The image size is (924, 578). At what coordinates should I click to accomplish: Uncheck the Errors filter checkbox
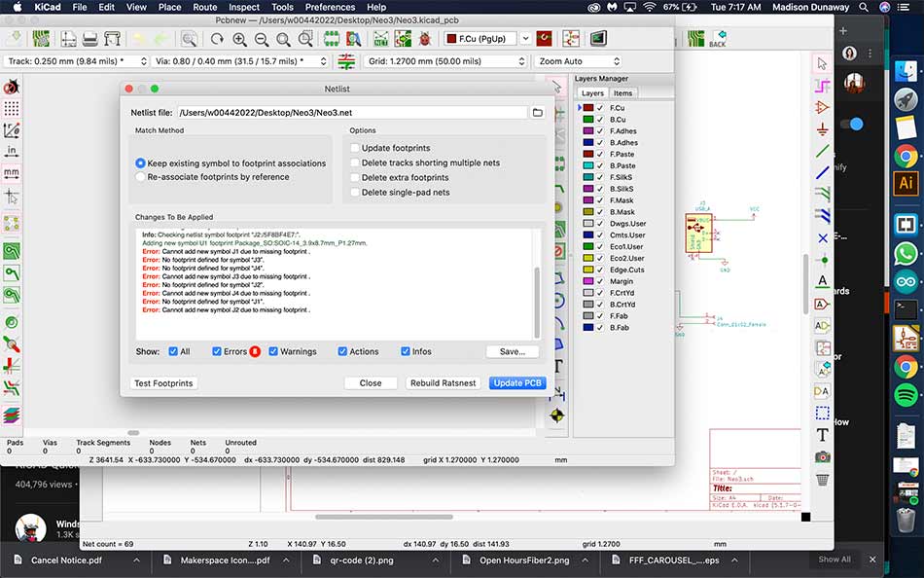[x=217, y=351]
